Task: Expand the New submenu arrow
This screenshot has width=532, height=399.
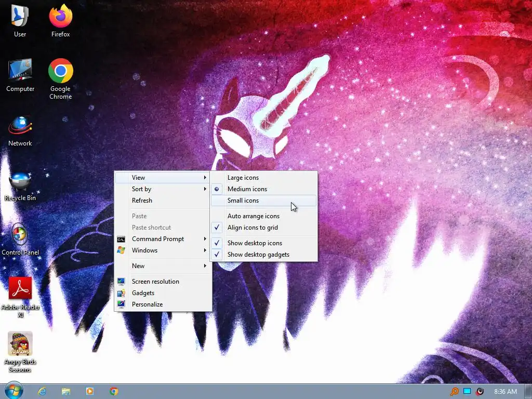Action: [x=205, y=266]
